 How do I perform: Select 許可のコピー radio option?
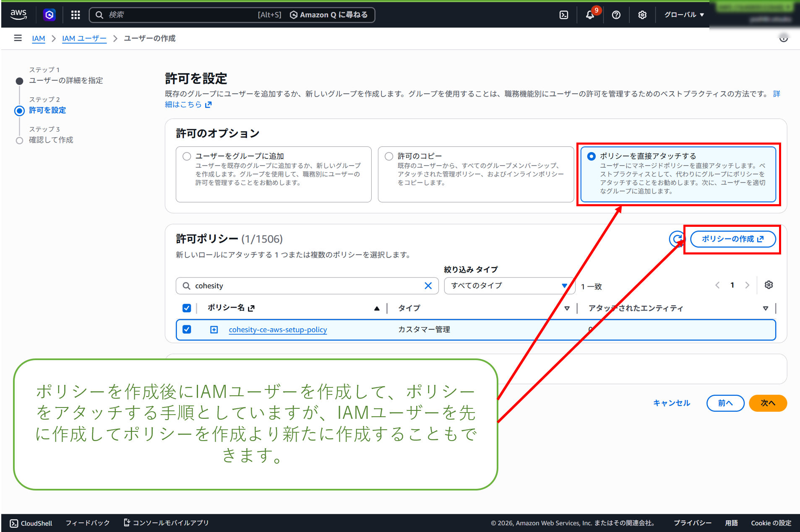[389, 156]
